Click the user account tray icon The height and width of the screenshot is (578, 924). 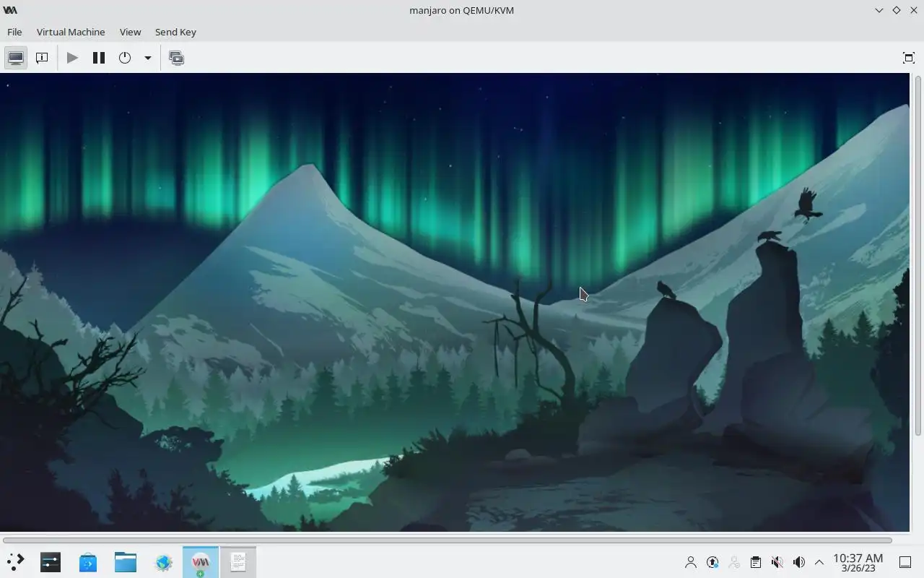(x=691, y=562)
